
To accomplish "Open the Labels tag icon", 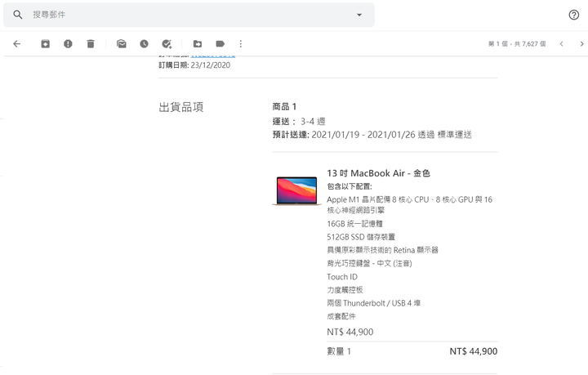I will pyautogui.click(x=220, y=44).
